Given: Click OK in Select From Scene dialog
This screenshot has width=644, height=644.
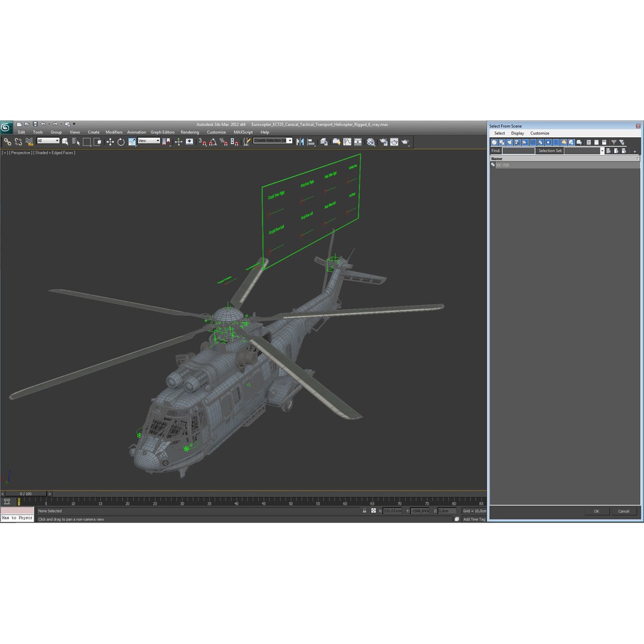Looking at the screenshot, I should coord(596,512).
